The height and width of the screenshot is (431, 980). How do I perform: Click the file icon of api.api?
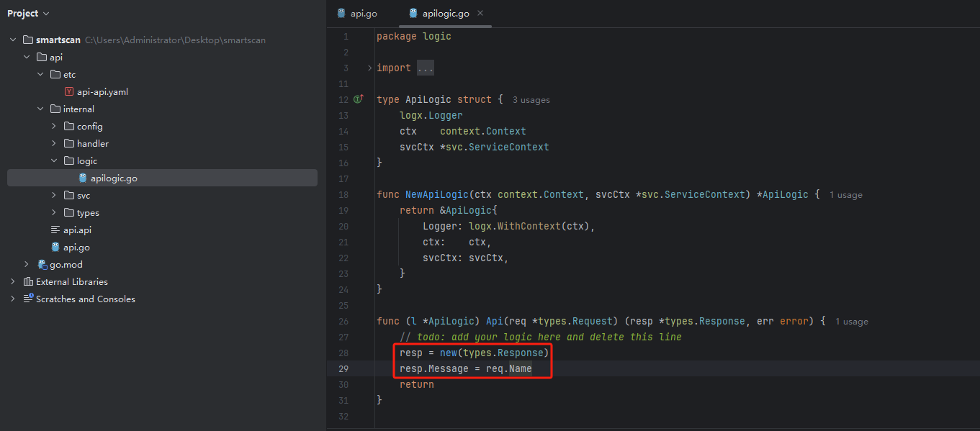click(x=55, y=230)
